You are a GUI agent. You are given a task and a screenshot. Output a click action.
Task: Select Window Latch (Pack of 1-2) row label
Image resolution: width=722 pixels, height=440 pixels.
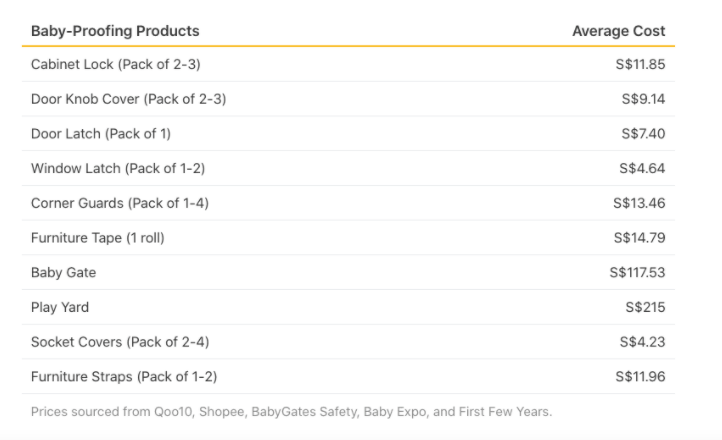click(118, 168)
